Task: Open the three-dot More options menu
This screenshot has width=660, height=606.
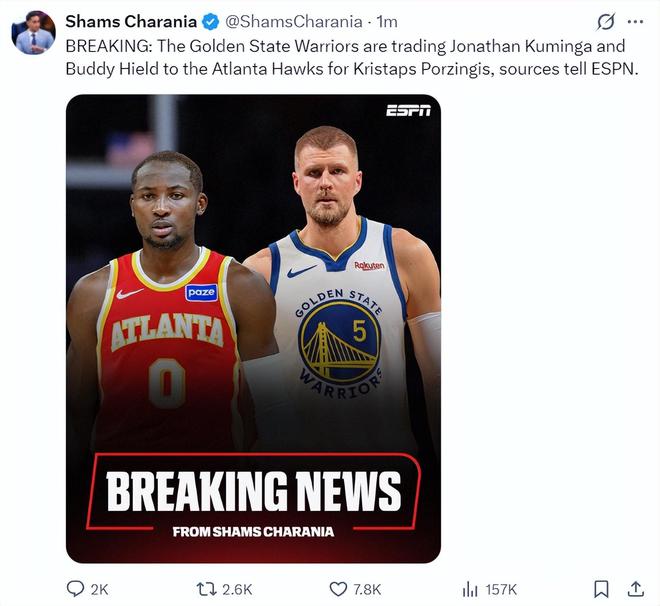Action: pos(635,21)
